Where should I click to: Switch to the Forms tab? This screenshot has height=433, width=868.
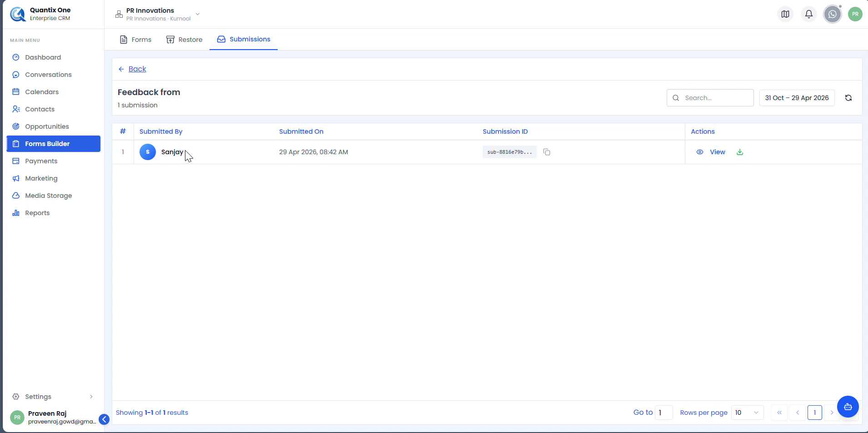[135, 40]
